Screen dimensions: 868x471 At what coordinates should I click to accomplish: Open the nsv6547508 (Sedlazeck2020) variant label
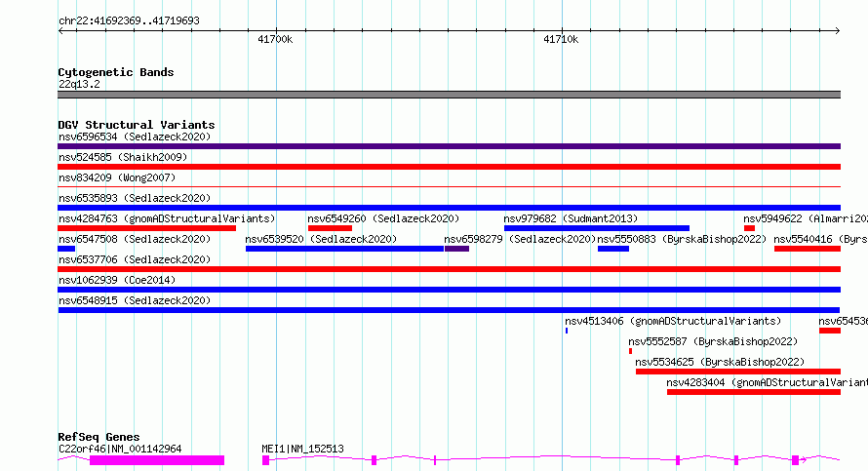(135, 239)
